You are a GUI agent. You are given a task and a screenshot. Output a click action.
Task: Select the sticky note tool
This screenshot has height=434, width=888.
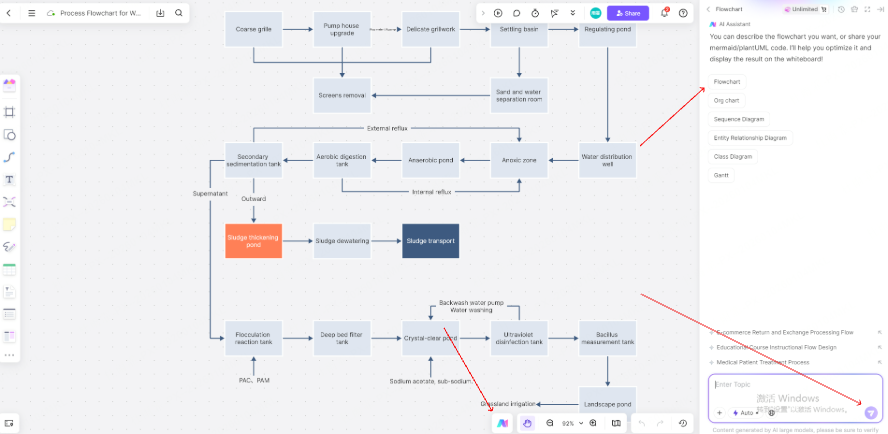tap(10, 224)
